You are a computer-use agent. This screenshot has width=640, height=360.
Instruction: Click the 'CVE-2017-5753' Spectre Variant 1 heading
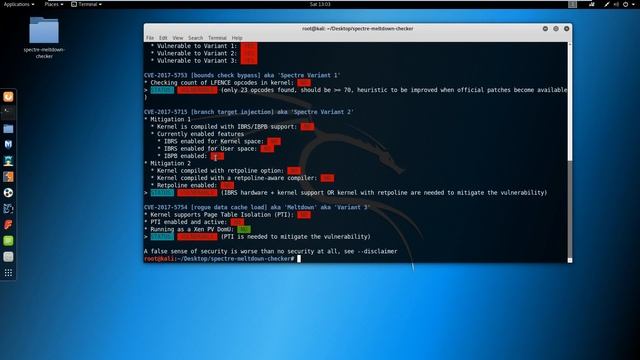[x=242, y=76]
